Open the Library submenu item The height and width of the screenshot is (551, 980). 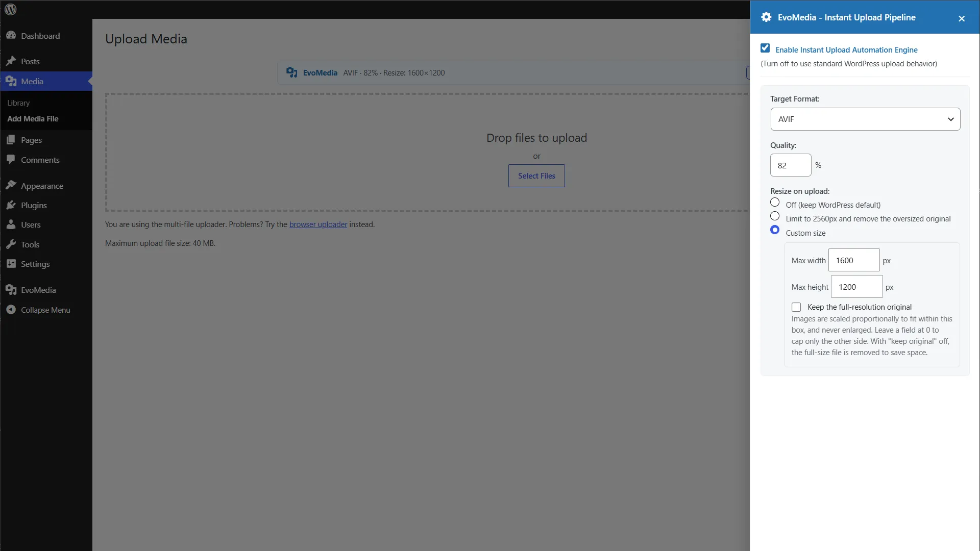(18, 103)
